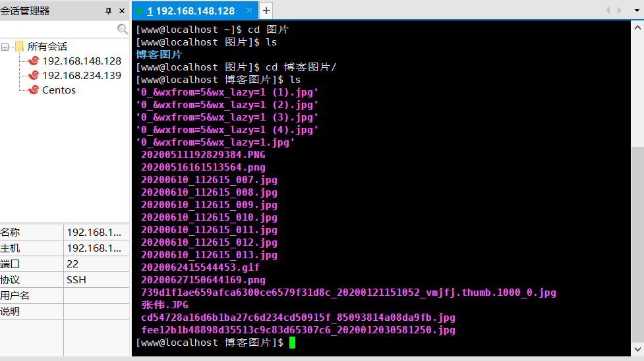Close the session manager panel

[x=122, y=11]
